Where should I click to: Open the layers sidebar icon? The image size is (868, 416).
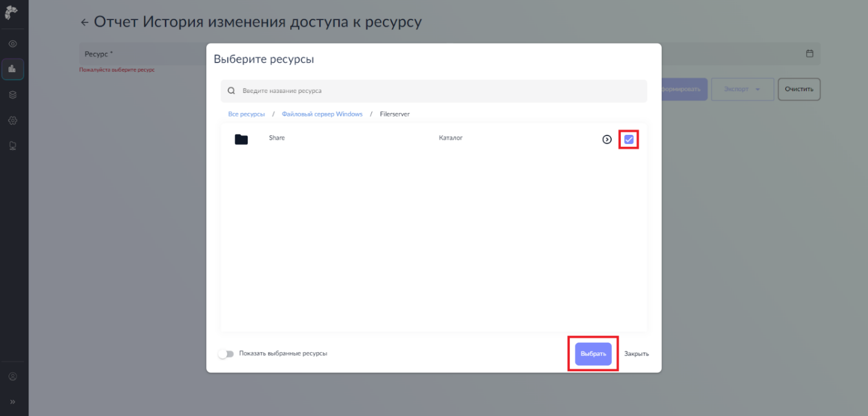pos(13,95)
